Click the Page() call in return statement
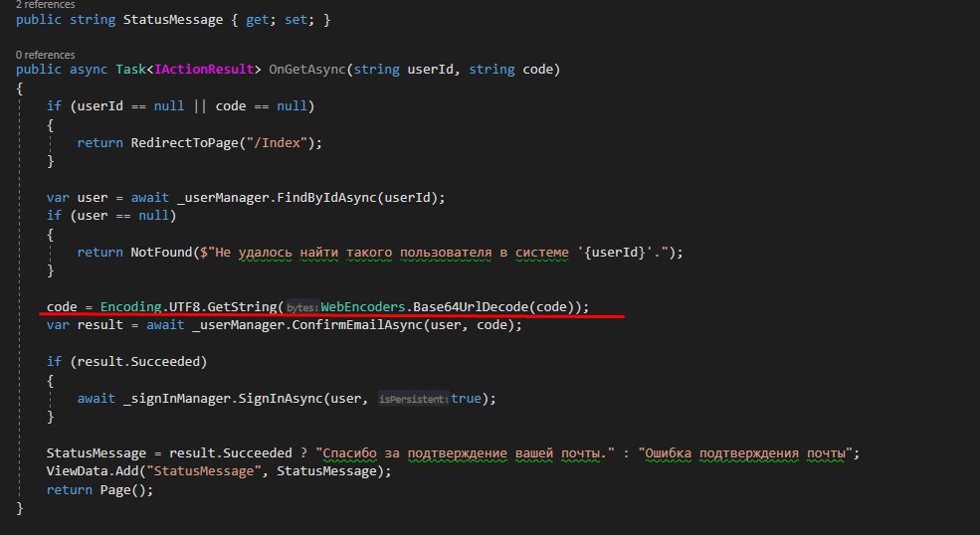Image resolution: width=980 pixels, height=535 pixels. point(123,489)
